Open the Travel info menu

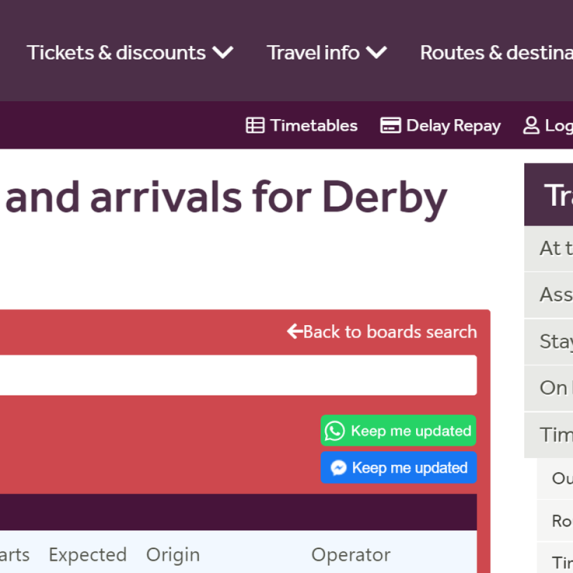click(x=327, y=53)
